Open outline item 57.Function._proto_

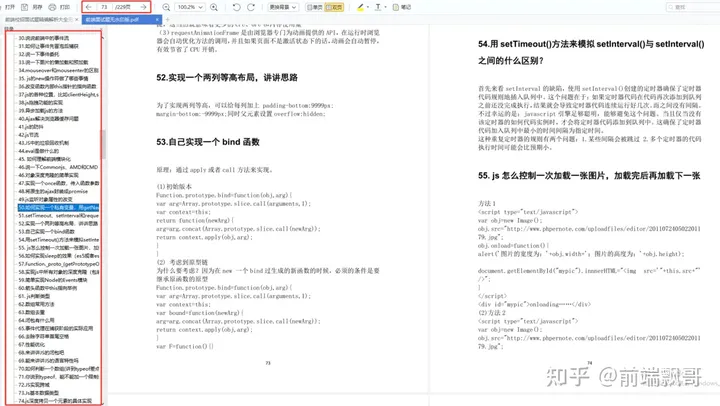tap(58, 264)
